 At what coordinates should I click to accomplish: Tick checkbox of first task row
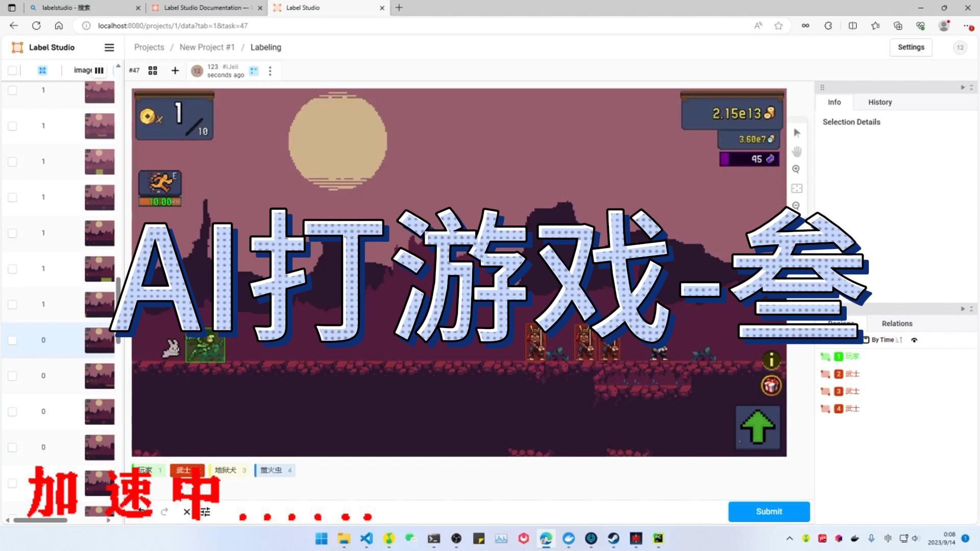[12, 90]
